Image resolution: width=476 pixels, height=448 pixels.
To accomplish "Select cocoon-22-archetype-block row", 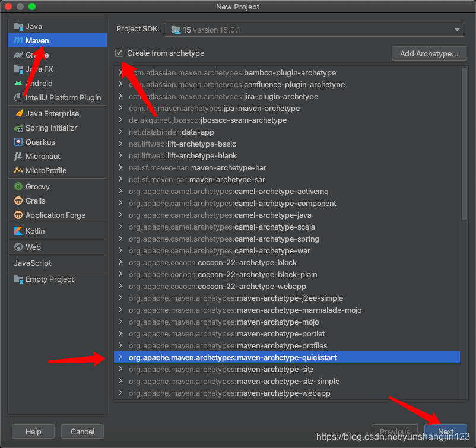I will point(287,262).
